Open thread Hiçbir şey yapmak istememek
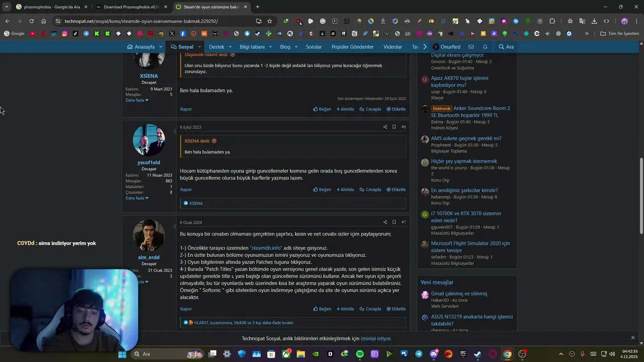This screenshot has width=644, height=362. point(464,161)
